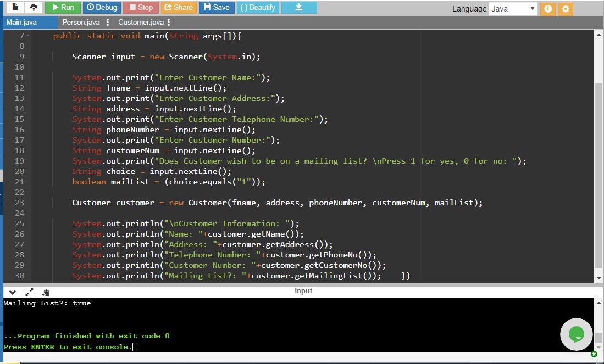Expand the console to fullscreen
The image size is (604, 364).
click(x=29, y=292)
